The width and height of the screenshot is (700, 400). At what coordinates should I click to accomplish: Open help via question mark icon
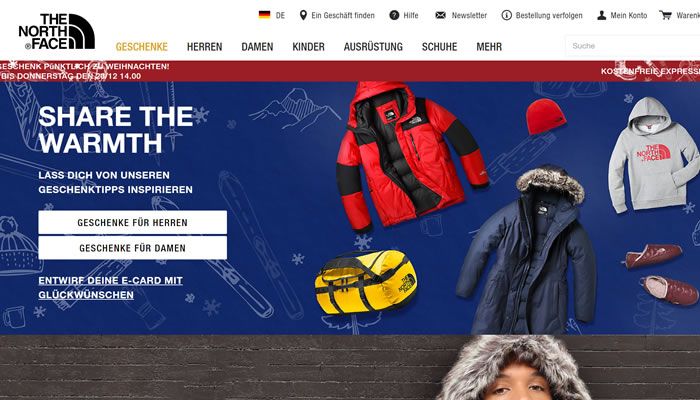394,15
